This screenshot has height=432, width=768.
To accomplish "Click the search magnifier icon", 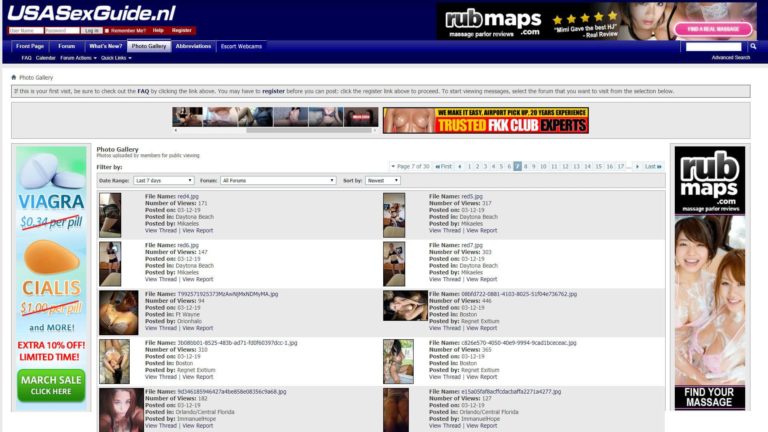I will click(x=753, y=46).
